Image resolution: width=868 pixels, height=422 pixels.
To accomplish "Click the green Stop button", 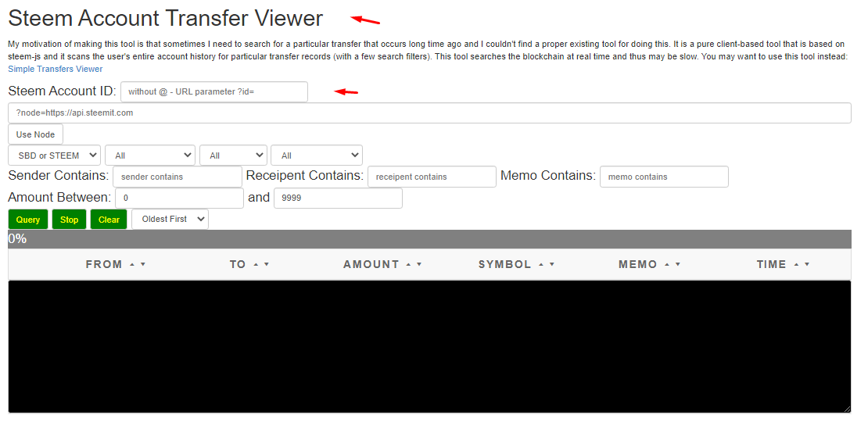I will click(69, 220).
